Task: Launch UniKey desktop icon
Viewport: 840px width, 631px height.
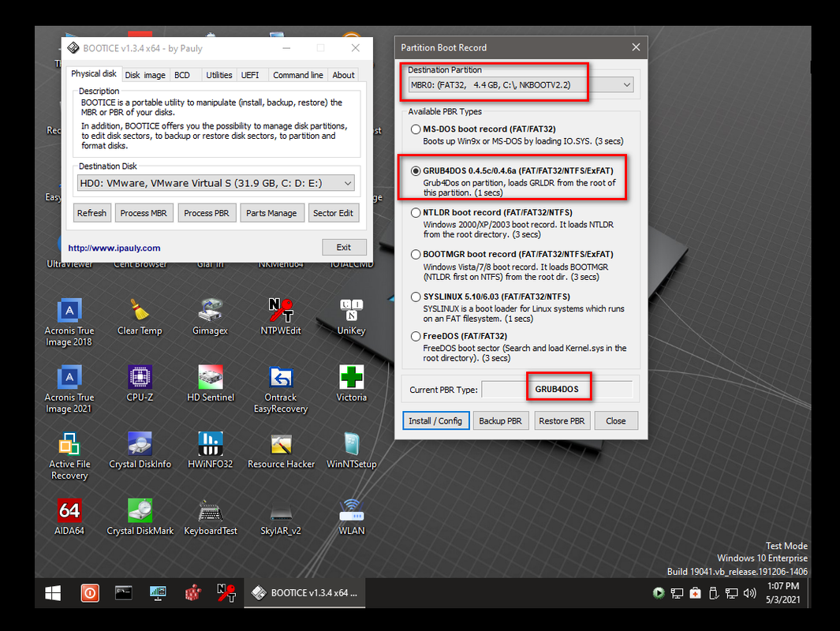Action: tap(352, 316)
